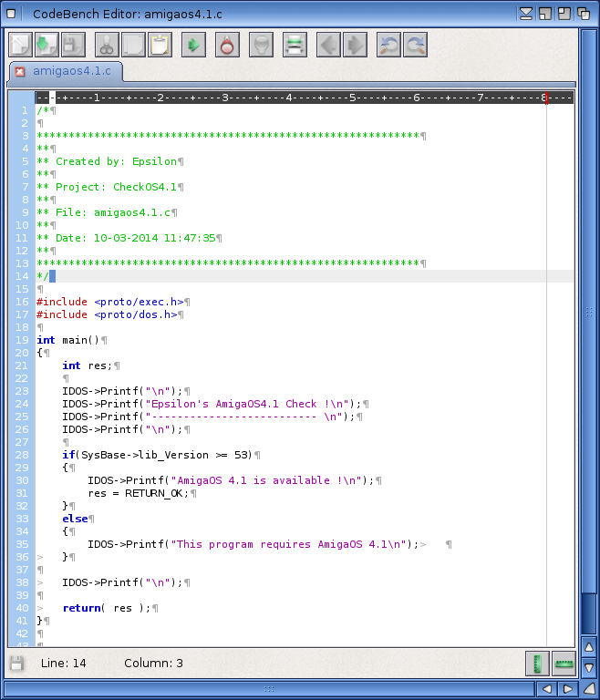This screenshot has height=700, width=600.
Task: Copy selection using the stacked pages icon
Action: pos(133,45)
